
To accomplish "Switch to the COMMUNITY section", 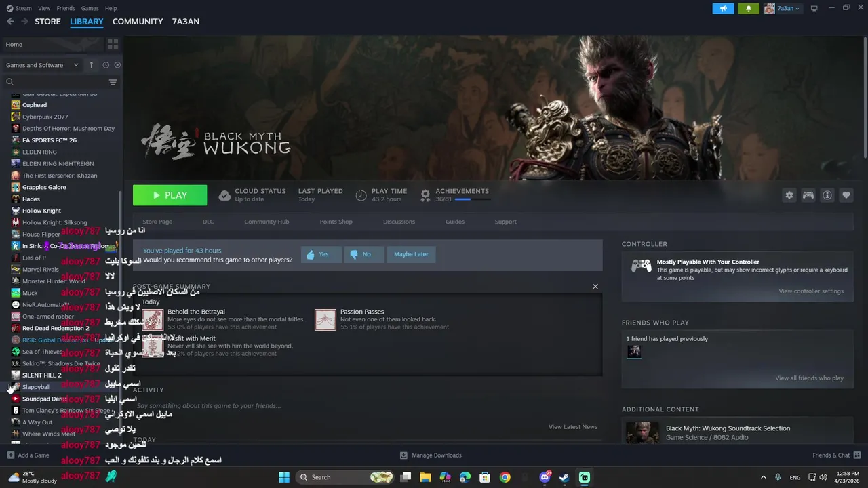I will coord(138,22).
